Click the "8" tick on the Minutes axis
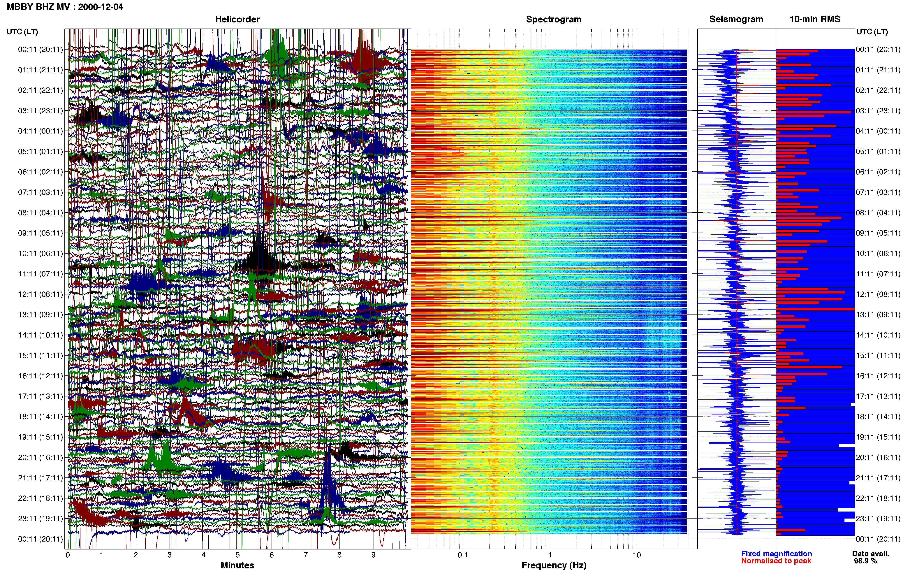924x578 pixels. pyautogui.click(x=339, y=555)
